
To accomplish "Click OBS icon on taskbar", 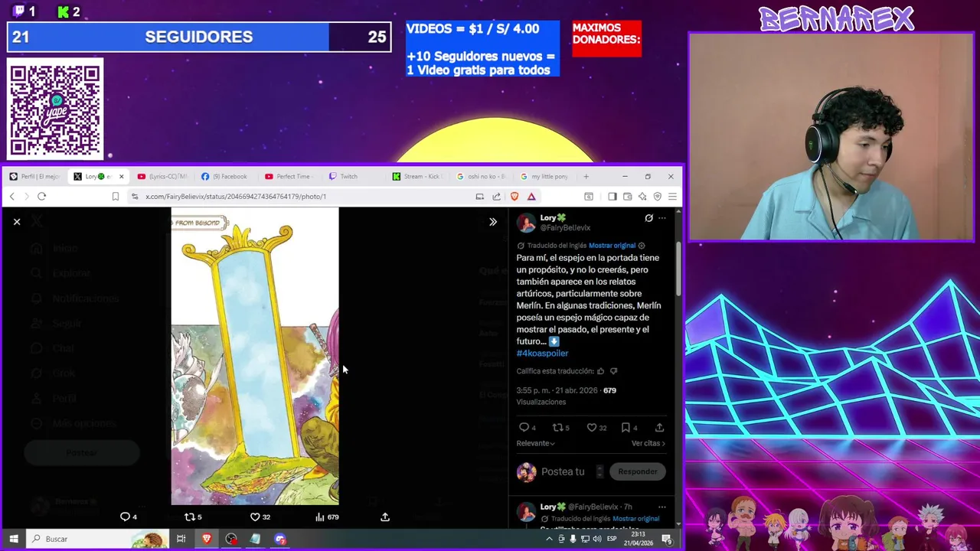I will (231, 539).
